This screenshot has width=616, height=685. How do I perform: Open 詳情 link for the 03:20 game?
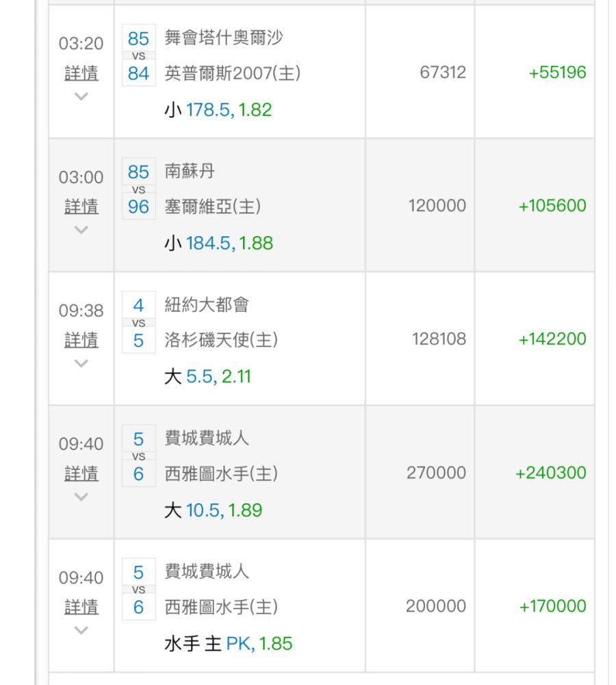pyautogui.click(x=81, y=73)
